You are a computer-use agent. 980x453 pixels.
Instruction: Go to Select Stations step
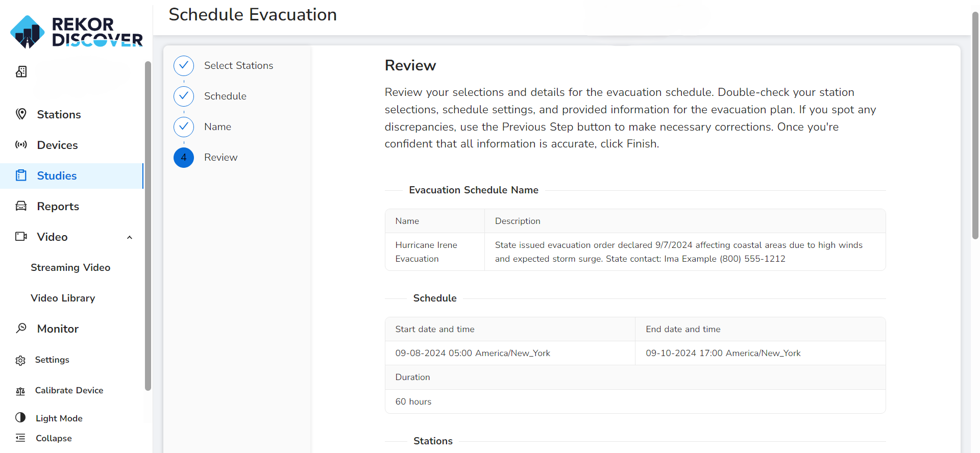click(238, 65)
